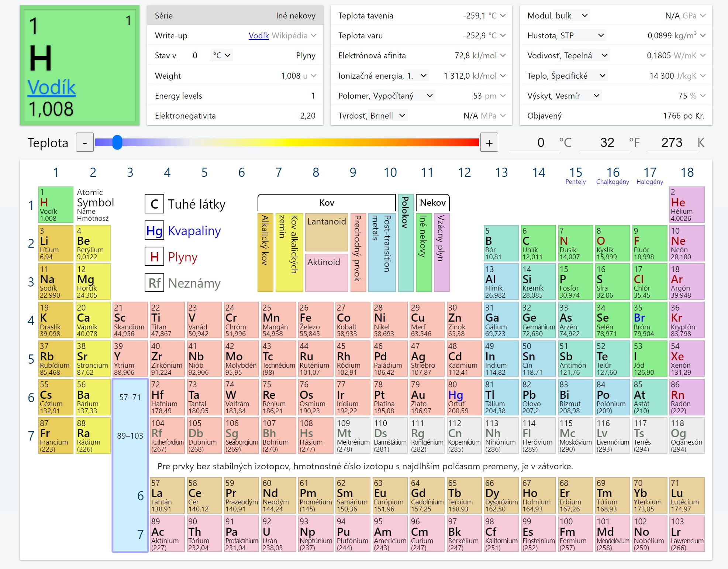Select the gold (Au) element cell

[427, 397]
